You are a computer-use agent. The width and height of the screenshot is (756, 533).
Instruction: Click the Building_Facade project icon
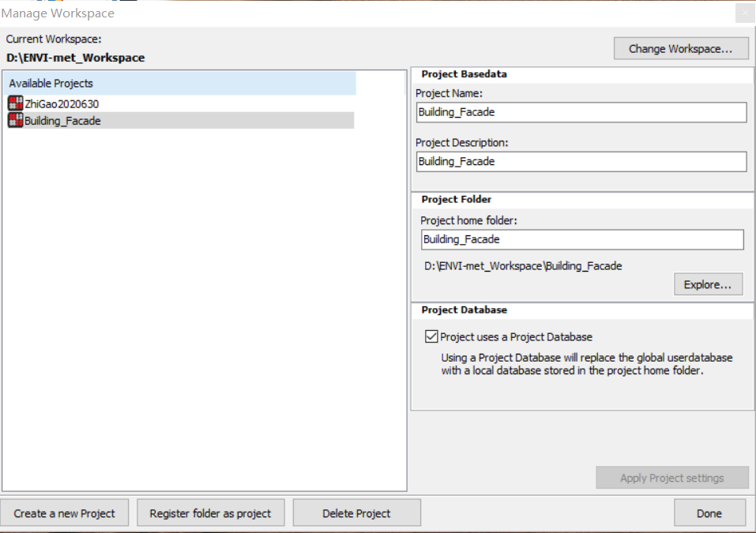[16, 120]
